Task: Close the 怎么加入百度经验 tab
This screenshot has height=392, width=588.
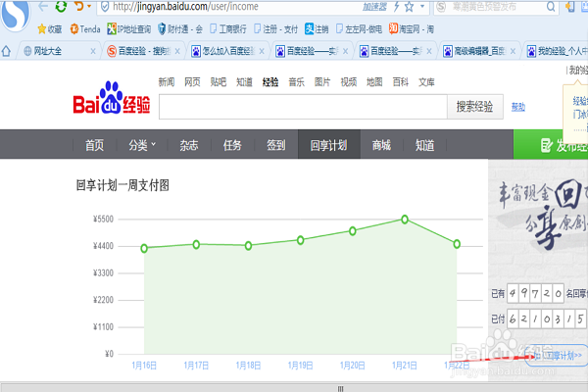Action: tap(262, 51)
